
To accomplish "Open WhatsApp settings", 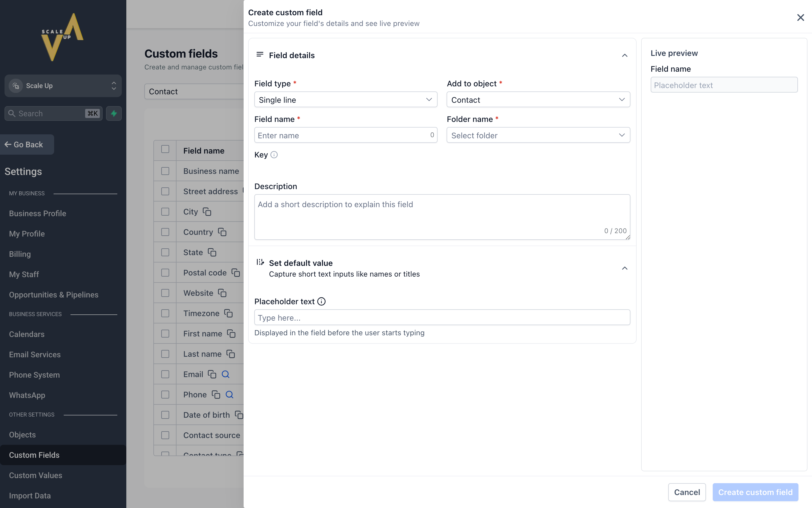I will pos(27,395).
